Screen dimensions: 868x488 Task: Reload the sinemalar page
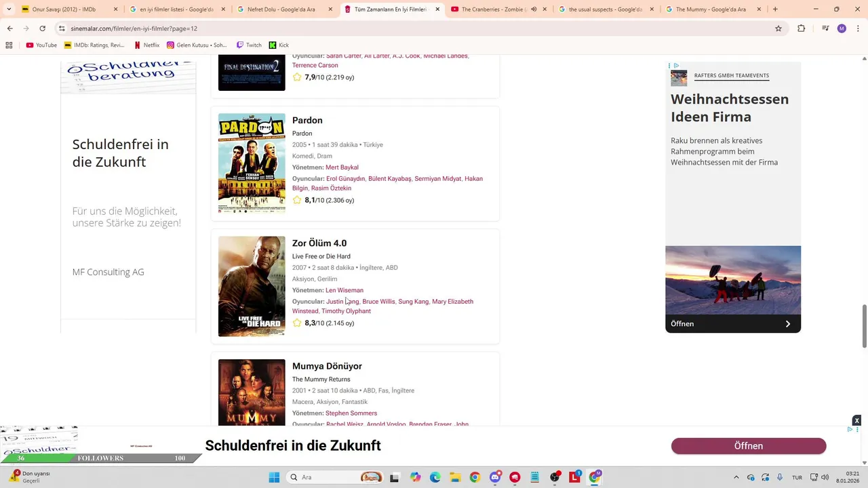[x=42, y=28]
